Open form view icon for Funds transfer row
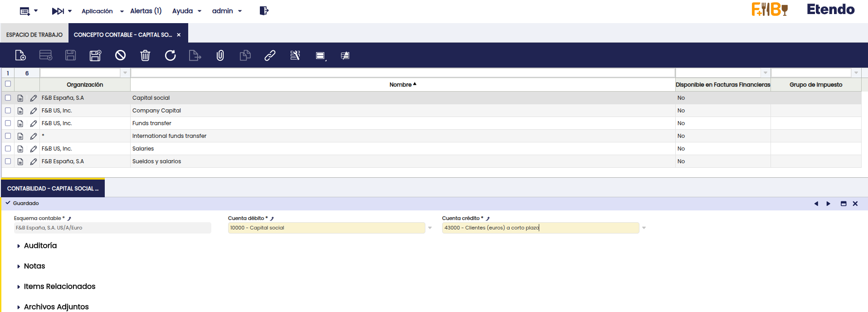This screenshot has height=312, width=868. coord(20,123)
